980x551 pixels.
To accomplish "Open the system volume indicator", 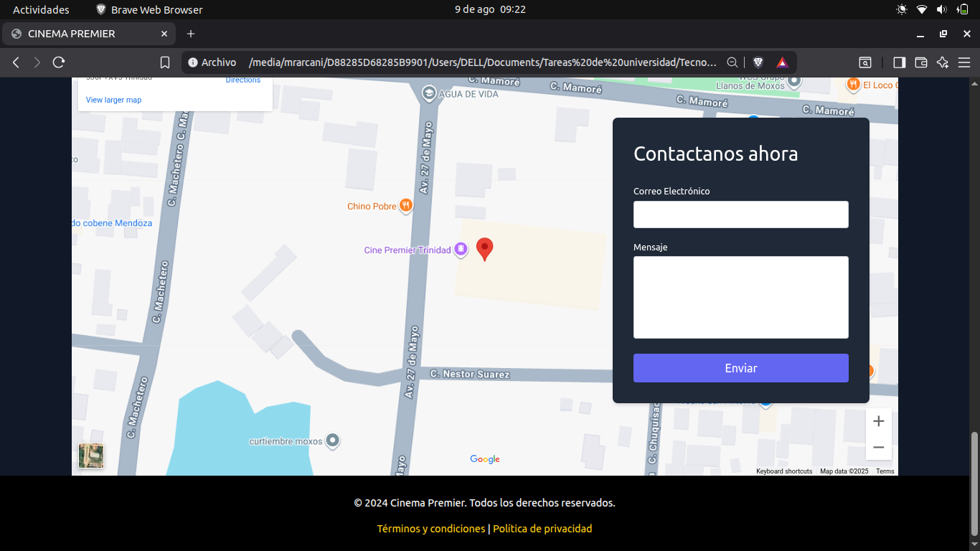I will click(x=941, y=9).
